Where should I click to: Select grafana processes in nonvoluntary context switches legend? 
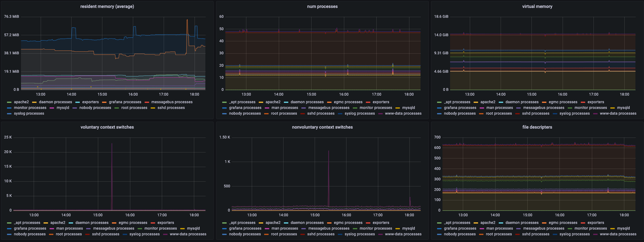[x=245, y=228]
